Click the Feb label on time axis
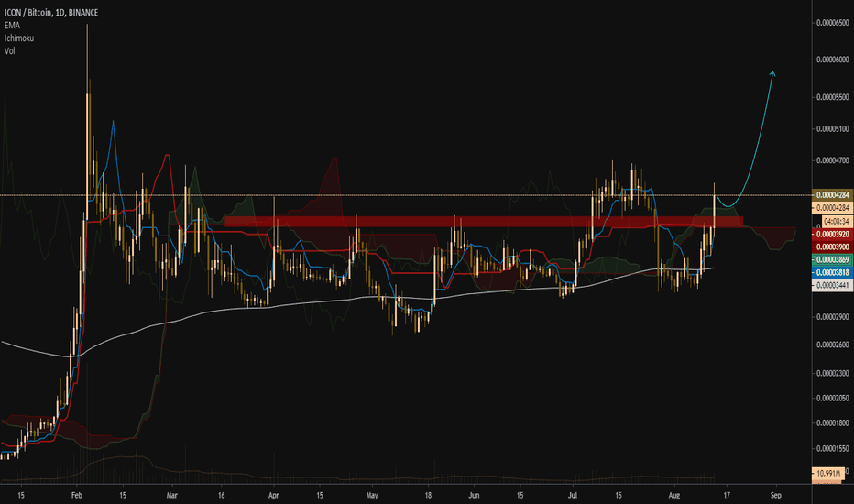 77,495
